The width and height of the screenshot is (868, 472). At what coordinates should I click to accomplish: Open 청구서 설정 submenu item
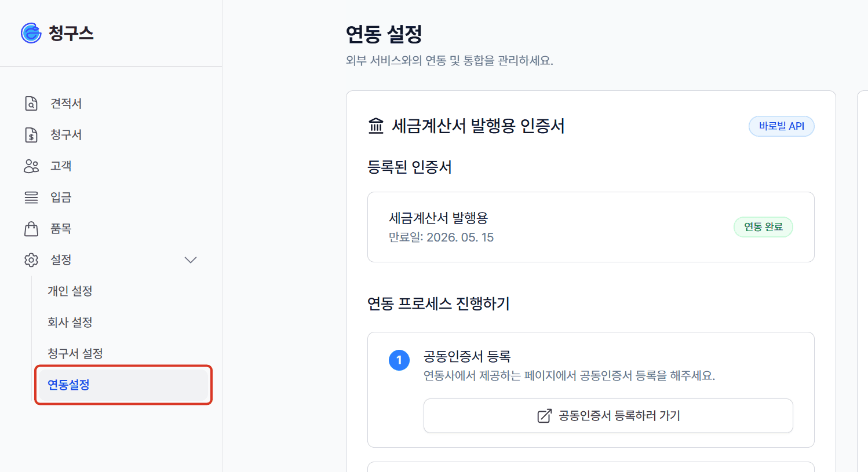coord(75,353)
